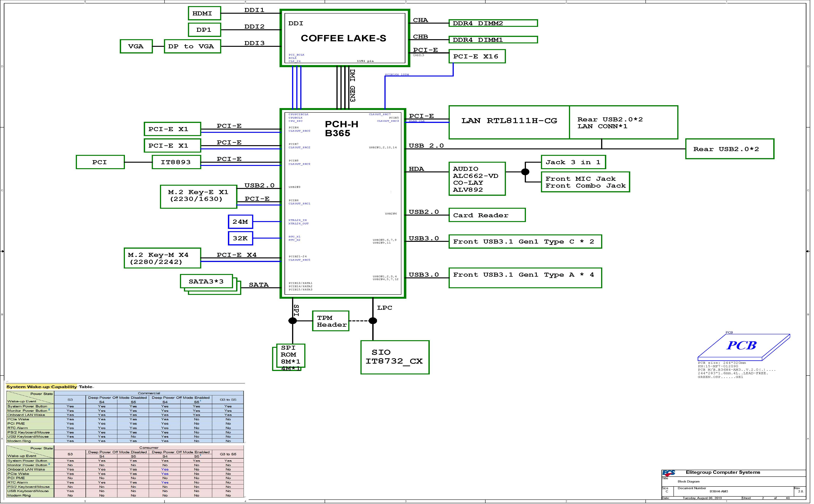Click the DP to VGA converter block
This screenshot has width=814, height=504.
point(192,46)
